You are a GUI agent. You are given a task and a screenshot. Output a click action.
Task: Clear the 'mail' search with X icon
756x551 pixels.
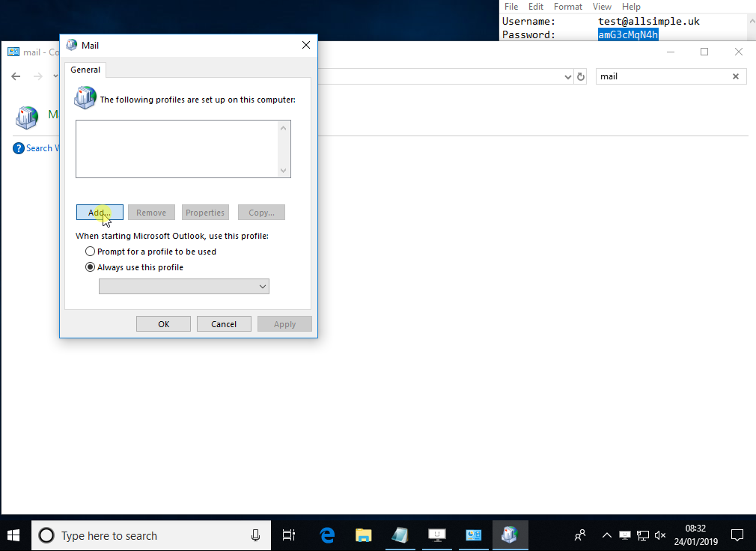pos(735,76)
